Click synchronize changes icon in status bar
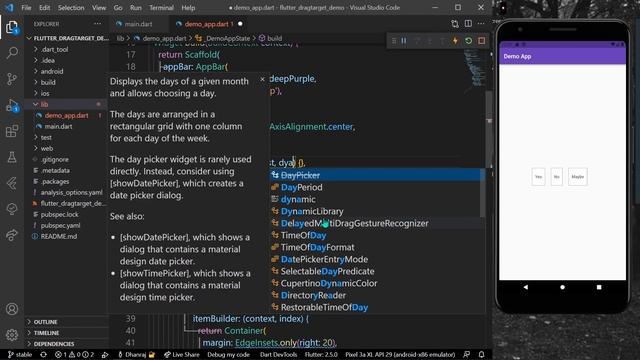 43,354
